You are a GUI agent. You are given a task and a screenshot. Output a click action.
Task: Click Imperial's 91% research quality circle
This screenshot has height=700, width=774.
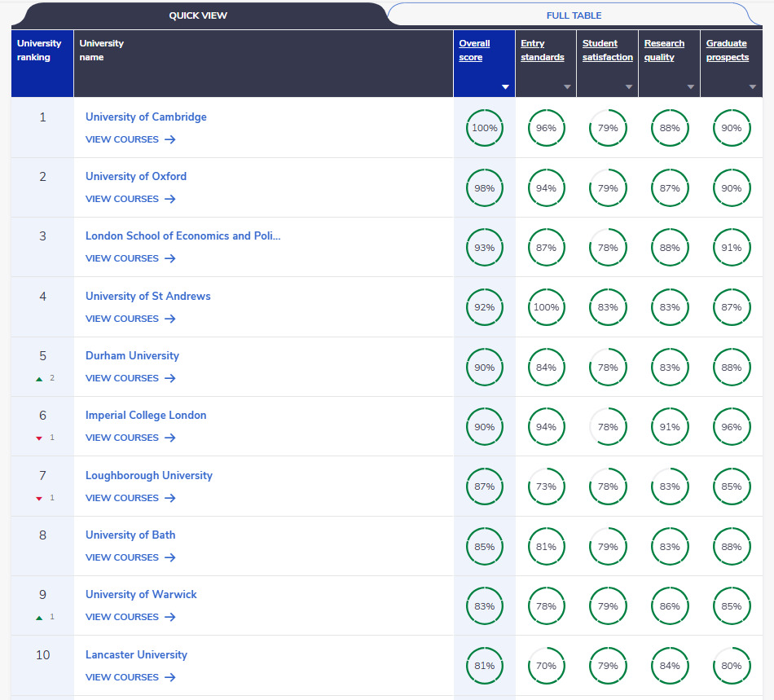pos(670,427)
